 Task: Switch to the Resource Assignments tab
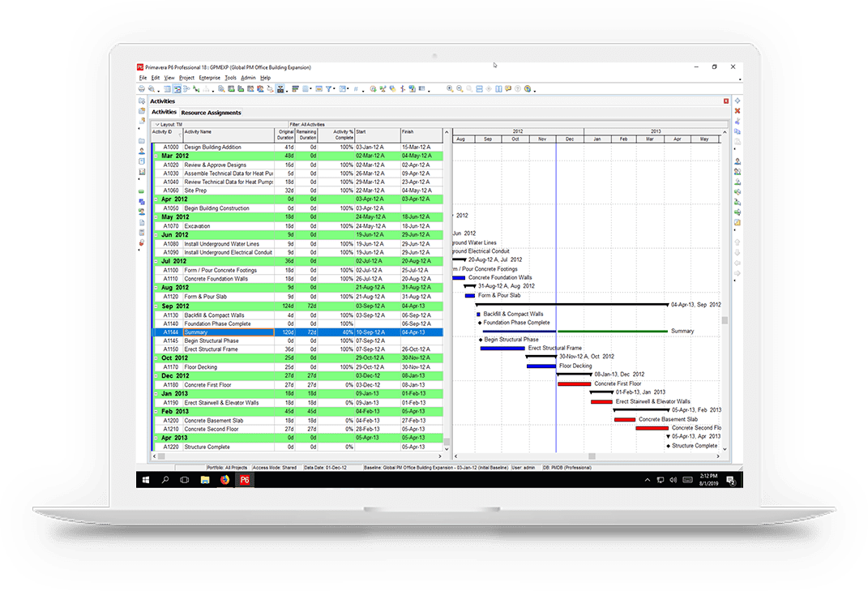(x=211, y=113)
